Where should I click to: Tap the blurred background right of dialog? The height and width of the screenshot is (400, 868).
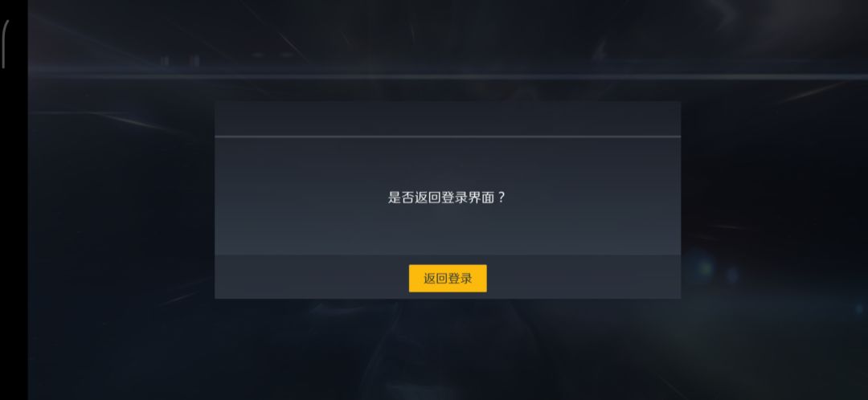click(774, 199)
